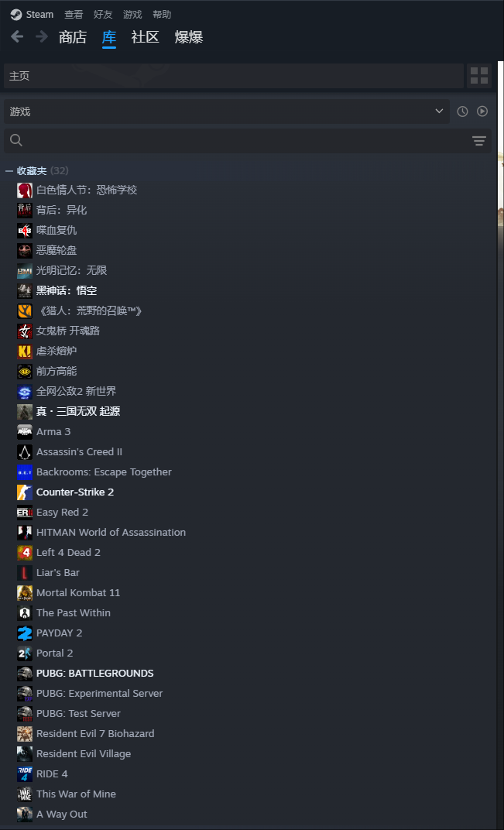This screenshot has width=504, height=830.
Task: Switch to the 商店 tab
Action: [73, 37]
